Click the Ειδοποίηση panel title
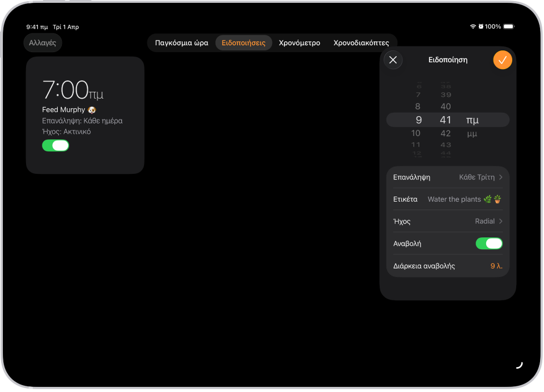This screenshot has width=544, height=392. (x=448, y=60)
